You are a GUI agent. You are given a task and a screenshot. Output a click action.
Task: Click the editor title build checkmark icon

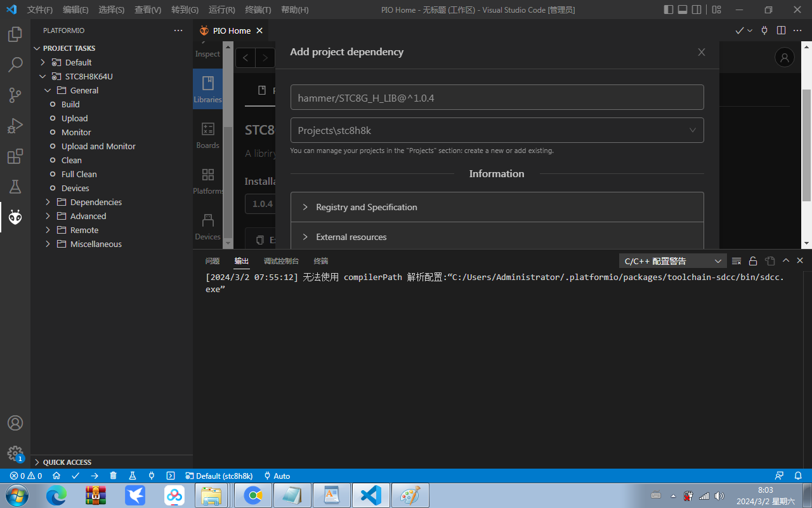(739, 30)
